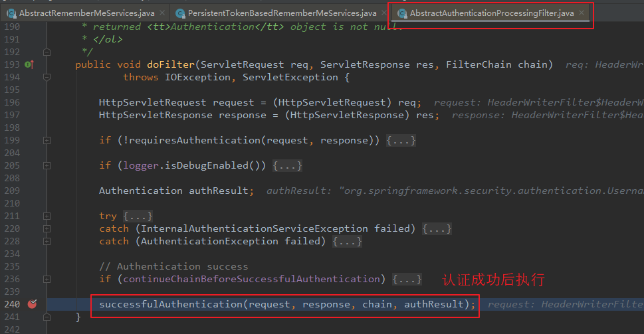Click the '// Authentication success' comment
Image resolution: width=644 pixels, height=334 pixels.
[173, 267]
